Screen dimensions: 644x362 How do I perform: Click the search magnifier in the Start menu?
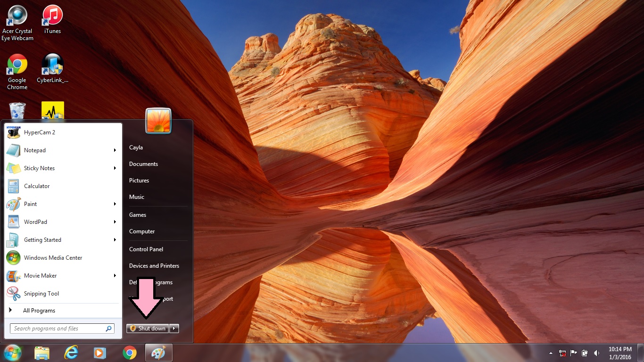108,329
